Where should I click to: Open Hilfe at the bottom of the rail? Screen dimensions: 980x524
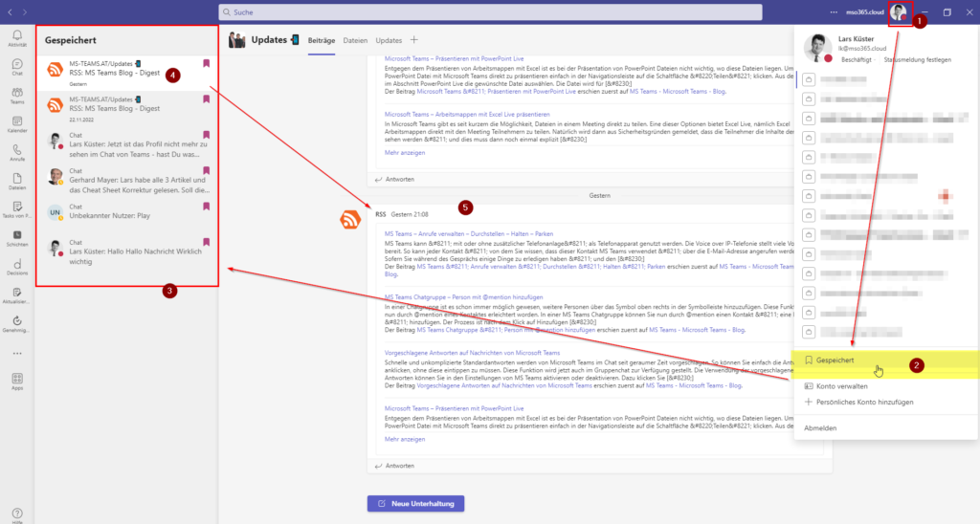click(17, 515)
